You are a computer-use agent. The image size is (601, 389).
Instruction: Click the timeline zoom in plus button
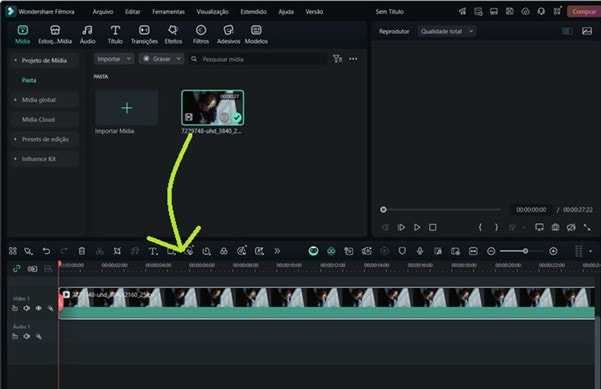pyautogui.click(x=553, y=251)
